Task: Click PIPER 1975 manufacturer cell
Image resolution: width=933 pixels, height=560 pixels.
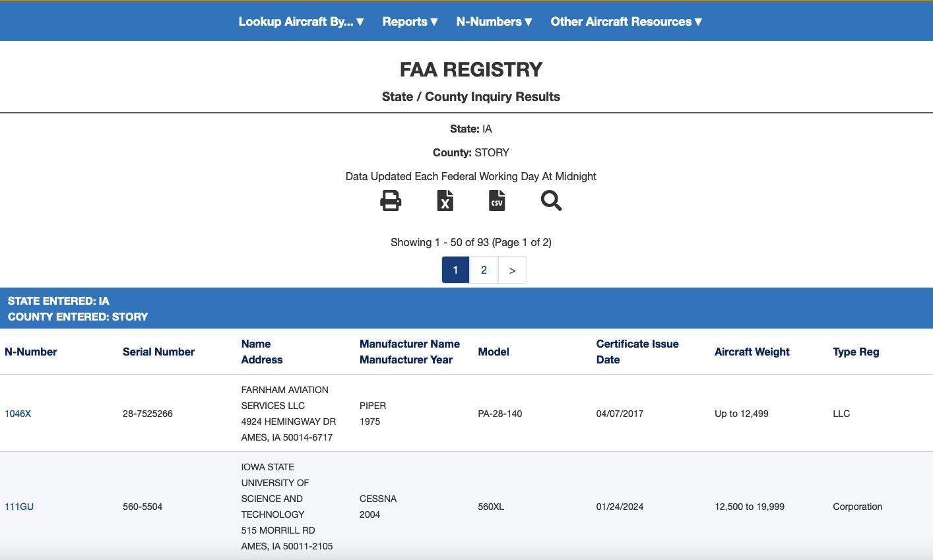Action: [373, 414]
